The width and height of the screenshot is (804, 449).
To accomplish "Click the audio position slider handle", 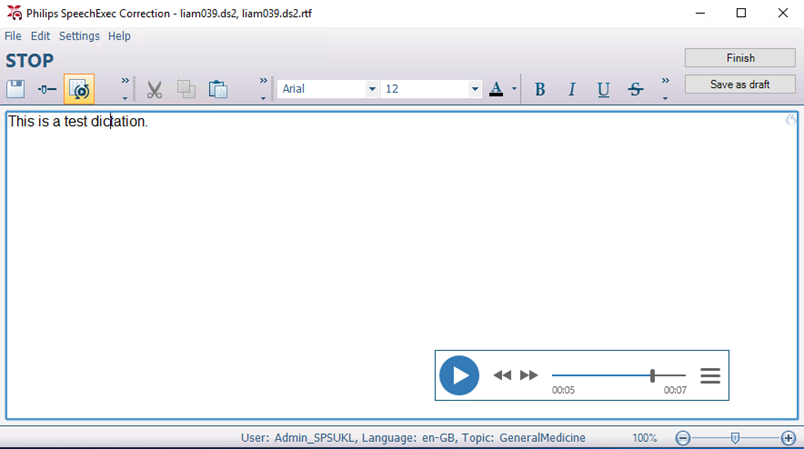I will tap(652, 375).
